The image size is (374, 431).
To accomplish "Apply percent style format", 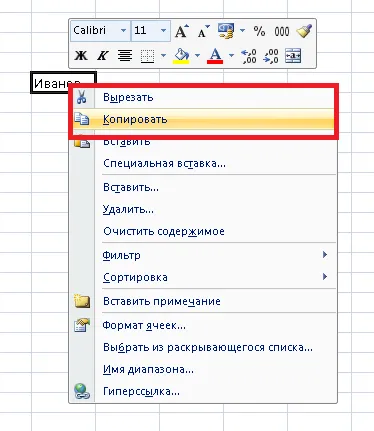I will [x=259, y=31].
